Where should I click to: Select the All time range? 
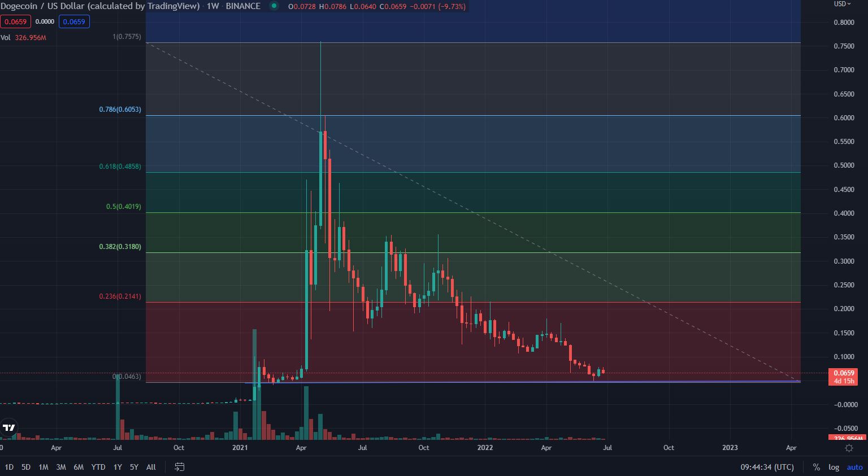151,467
